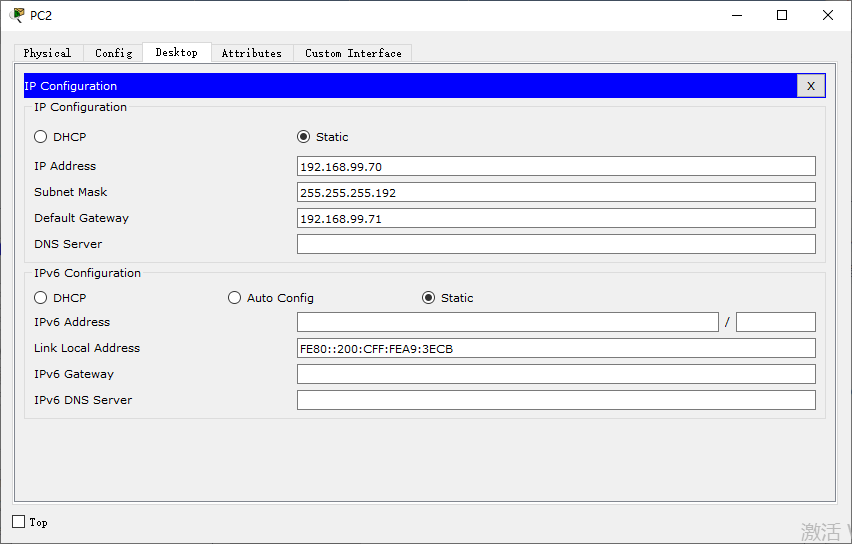The width and height of the screenshot is (852, 544).
Task: Select Static radio under IPv6 Configuration
Action: tap(429, 298)
